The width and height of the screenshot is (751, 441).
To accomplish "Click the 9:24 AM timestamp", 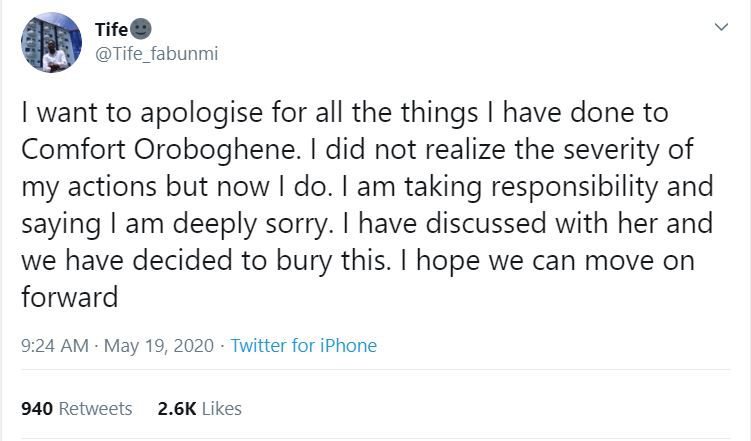I will [55, 346].
